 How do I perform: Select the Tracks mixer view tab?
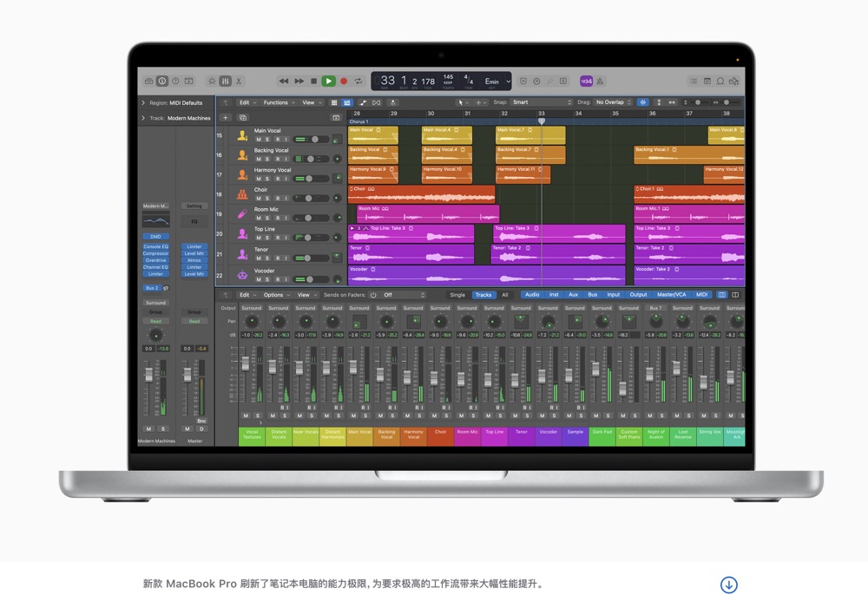[x=483, y=295]
